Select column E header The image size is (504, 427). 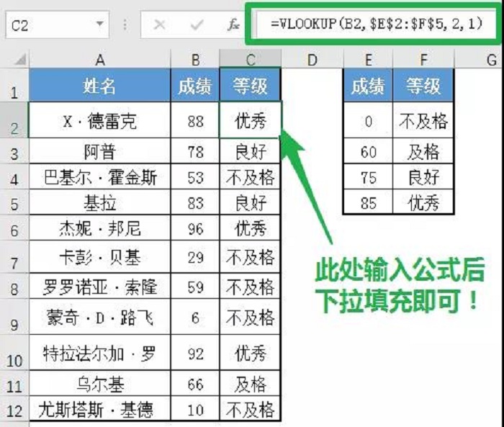368,60
